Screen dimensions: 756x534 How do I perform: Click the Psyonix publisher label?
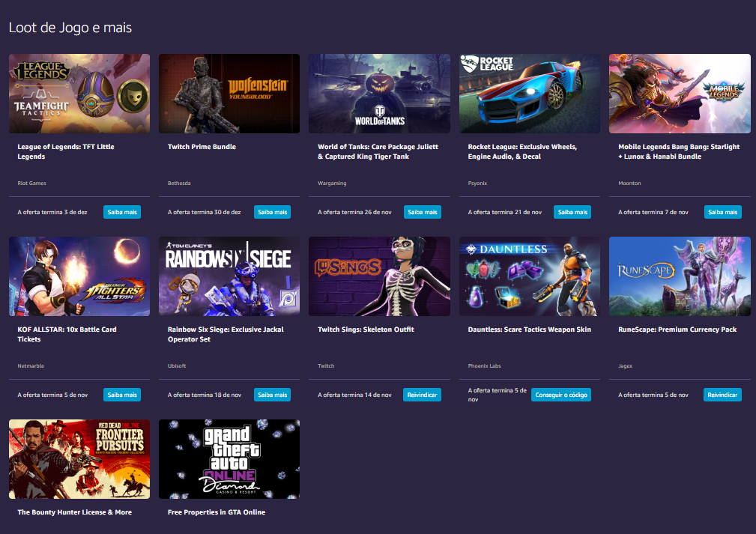(x=477, y=183)
